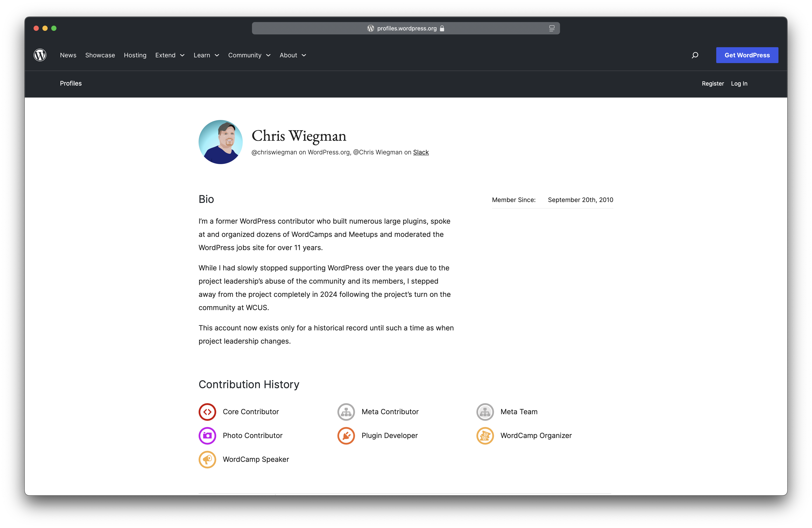The image size is (812, 528).
Task: Click the reader view icon in address bar
Action: point(552,28)
